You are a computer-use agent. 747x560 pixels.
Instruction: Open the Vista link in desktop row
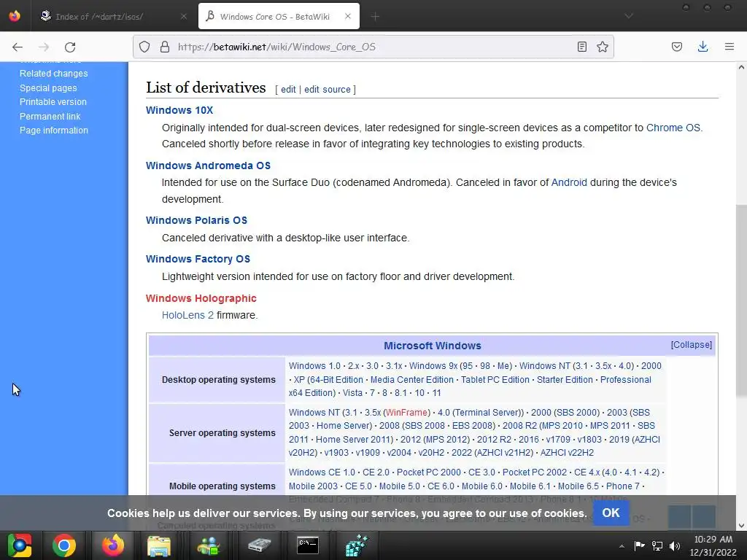click(x=352, y=393)
